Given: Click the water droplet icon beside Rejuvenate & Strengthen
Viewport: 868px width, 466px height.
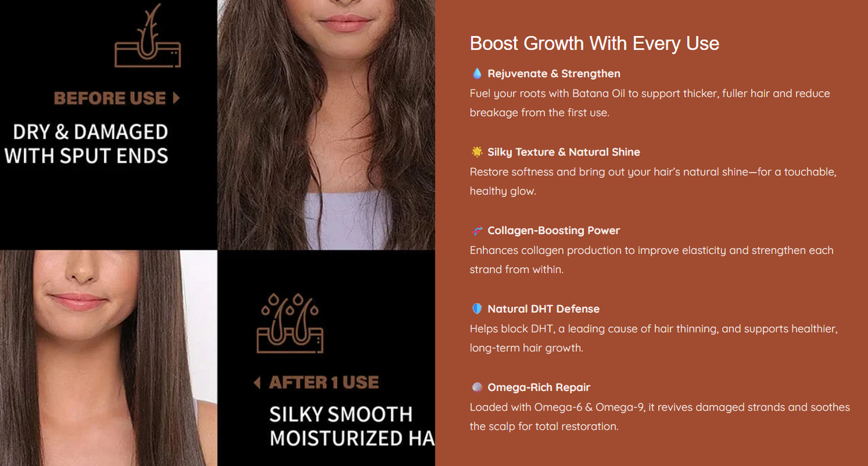Looking at the screenshot, I should point(477,73).
